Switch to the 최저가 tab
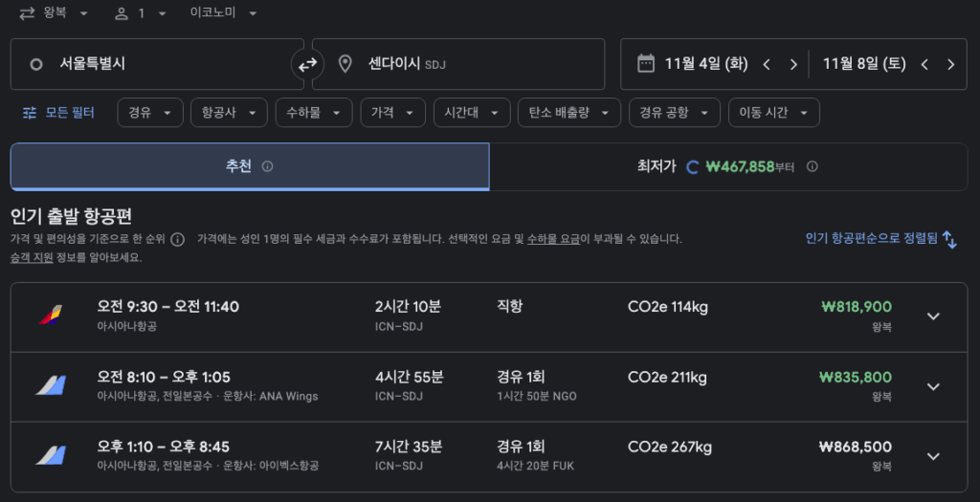Viewport: 980px width, 502px height. [727, 166]
